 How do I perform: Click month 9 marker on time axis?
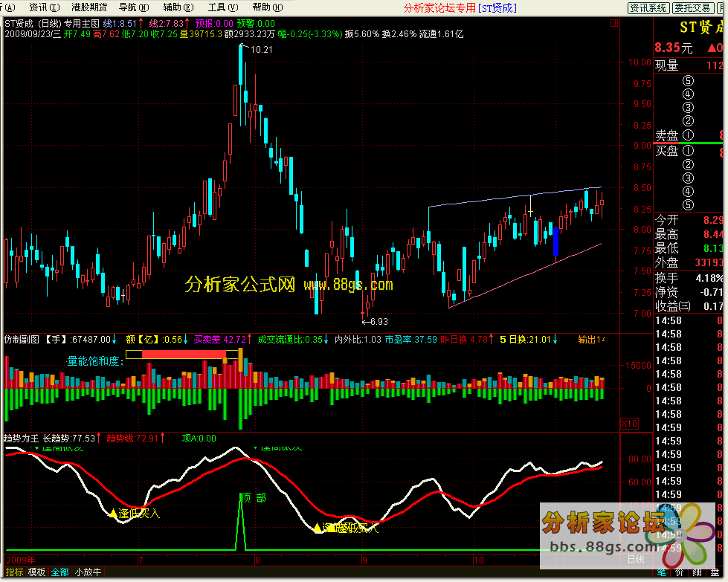(365, 560)
